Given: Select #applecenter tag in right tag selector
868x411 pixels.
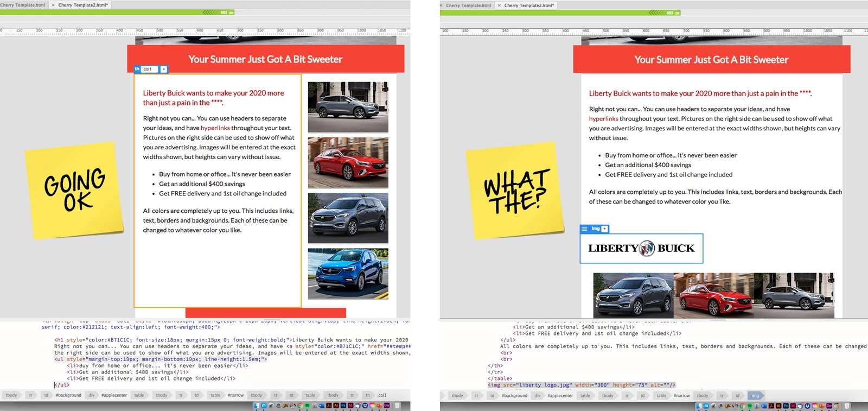Looking at the screenshot, I should 560,395.
